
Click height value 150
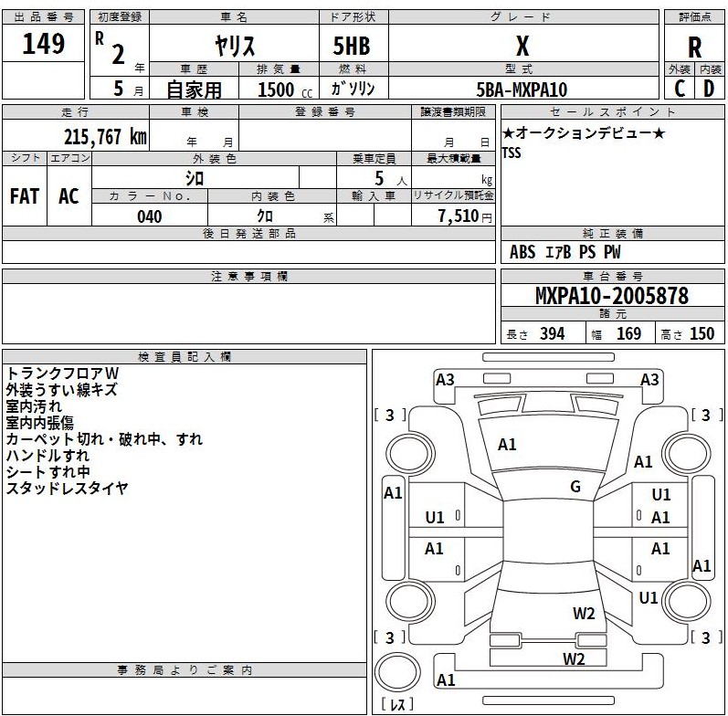(x=702, y=333)
